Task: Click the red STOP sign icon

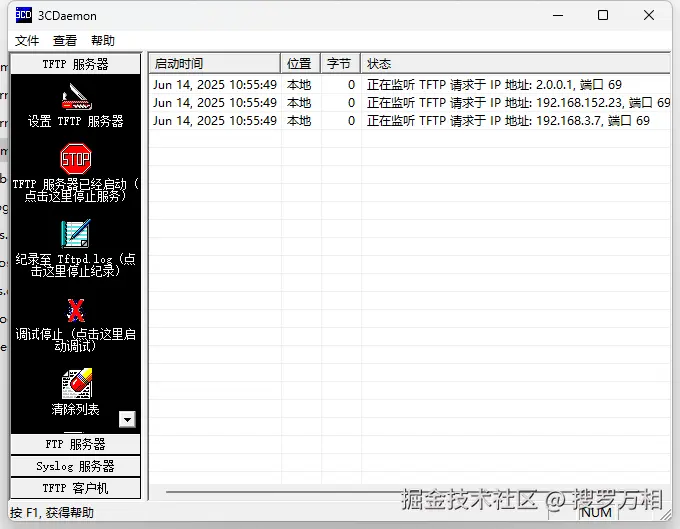Action: pos(76,159)
